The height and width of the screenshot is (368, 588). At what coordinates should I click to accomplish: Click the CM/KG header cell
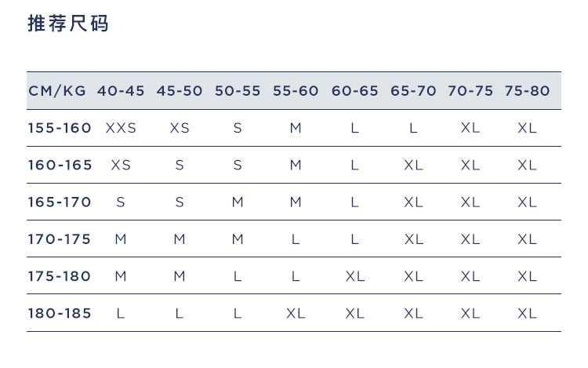57,91
